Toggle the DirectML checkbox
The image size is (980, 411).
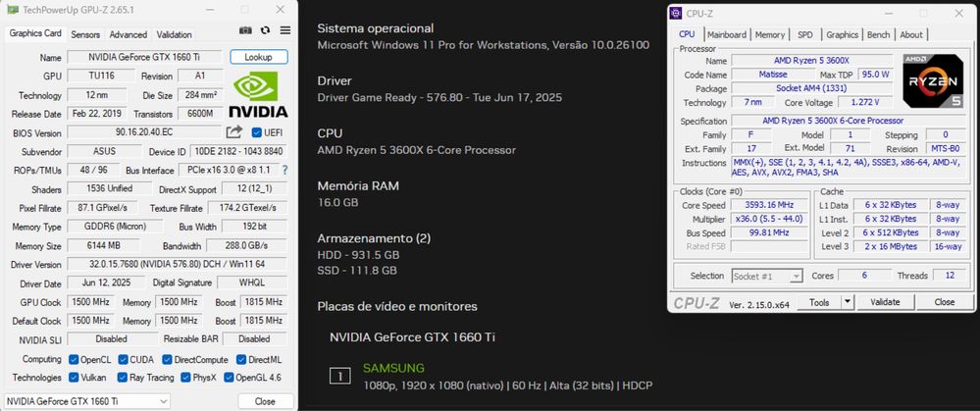pos(241,359)
